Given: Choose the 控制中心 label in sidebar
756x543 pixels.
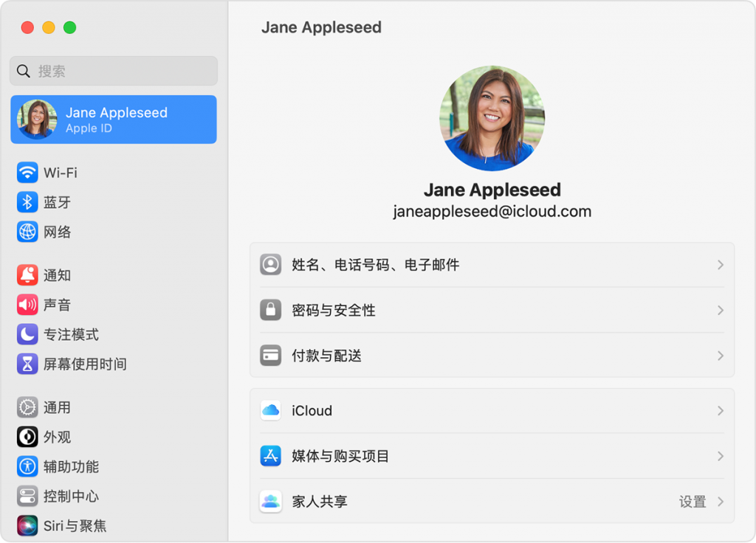Looking at the screenshot, I should [71, 497].
